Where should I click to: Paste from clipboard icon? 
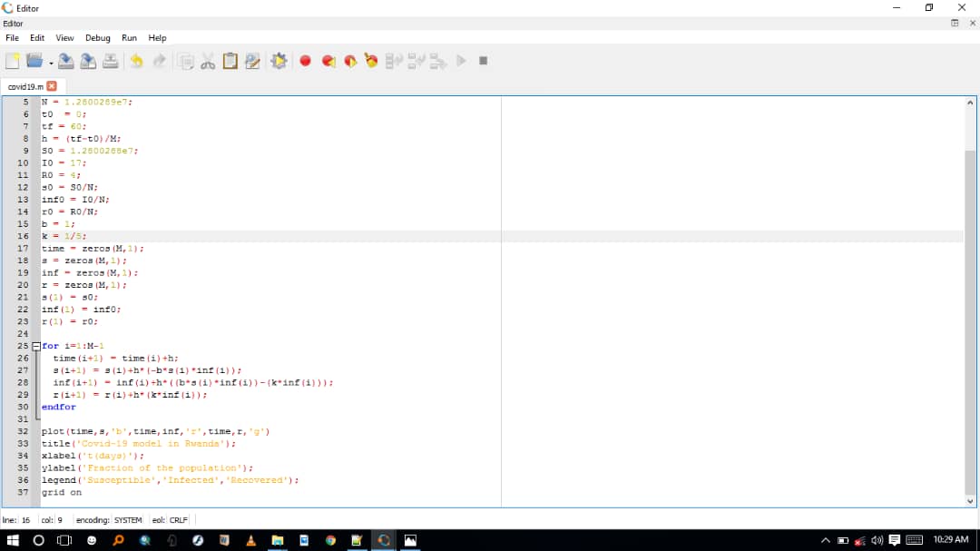coord(230,61)
